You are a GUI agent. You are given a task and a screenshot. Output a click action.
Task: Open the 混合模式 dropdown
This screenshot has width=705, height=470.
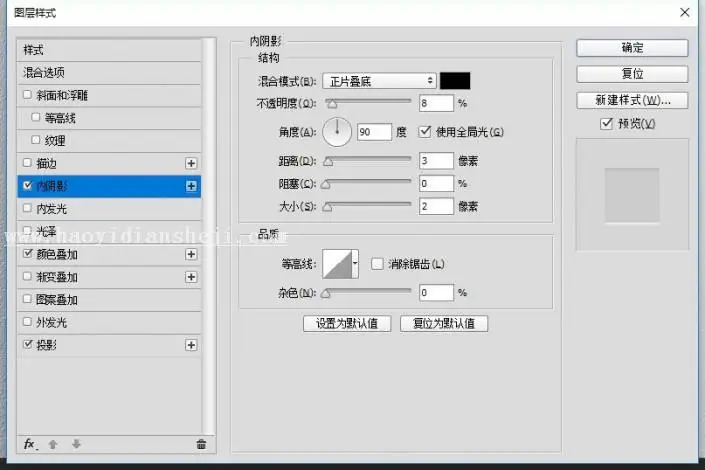[379, 81]
